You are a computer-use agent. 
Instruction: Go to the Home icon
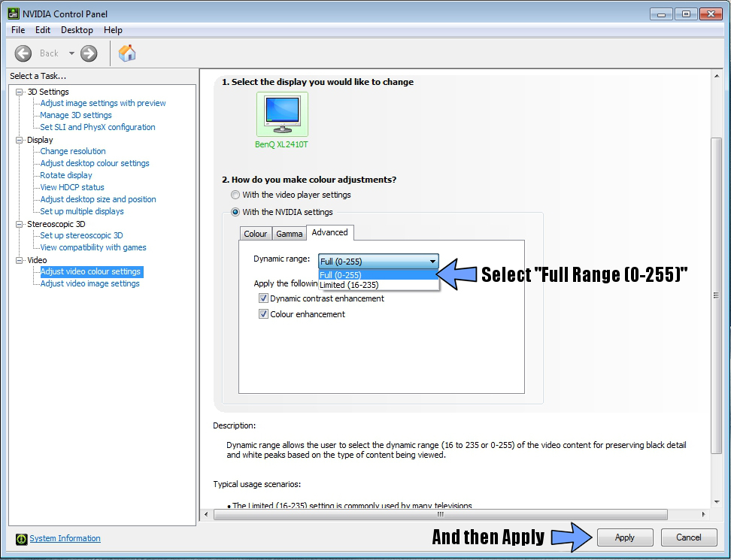tap(127, 53)
